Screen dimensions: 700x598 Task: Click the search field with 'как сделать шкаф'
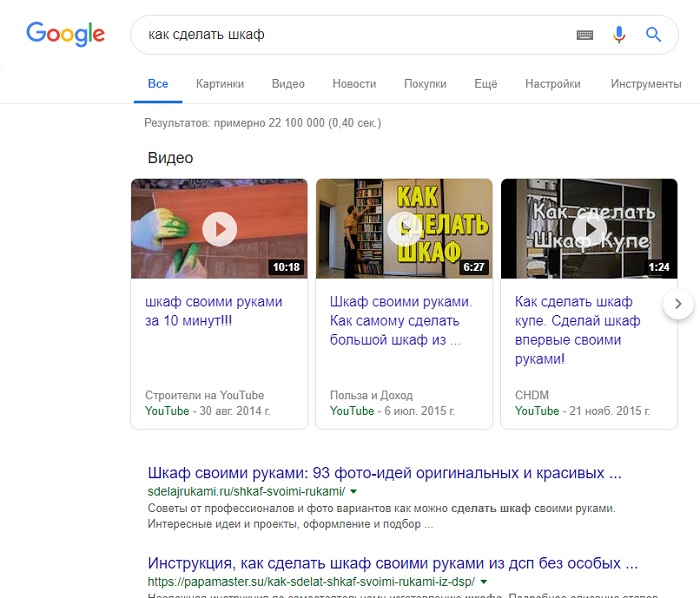point(350,35)
